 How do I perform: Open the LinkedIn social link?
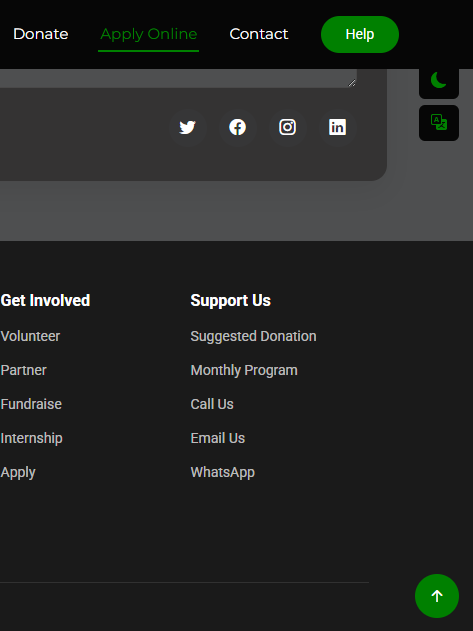(337, 128)
